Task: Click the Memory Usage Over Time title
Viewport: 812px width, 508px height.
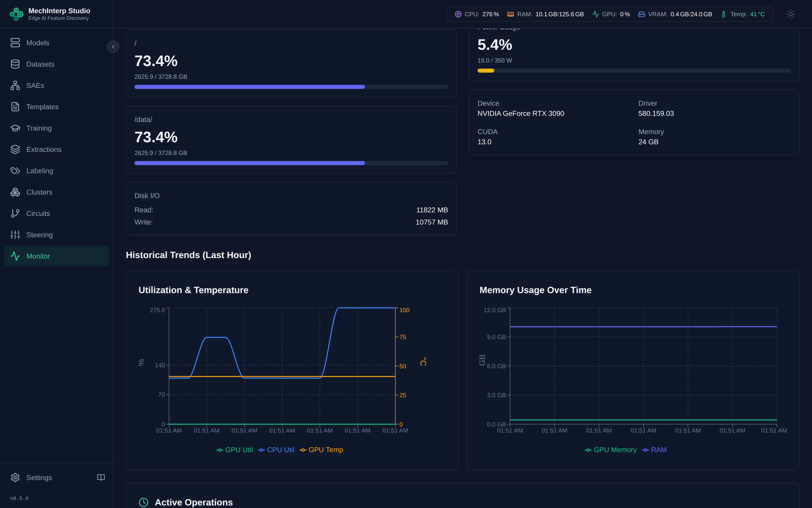Action: (535, 290)
